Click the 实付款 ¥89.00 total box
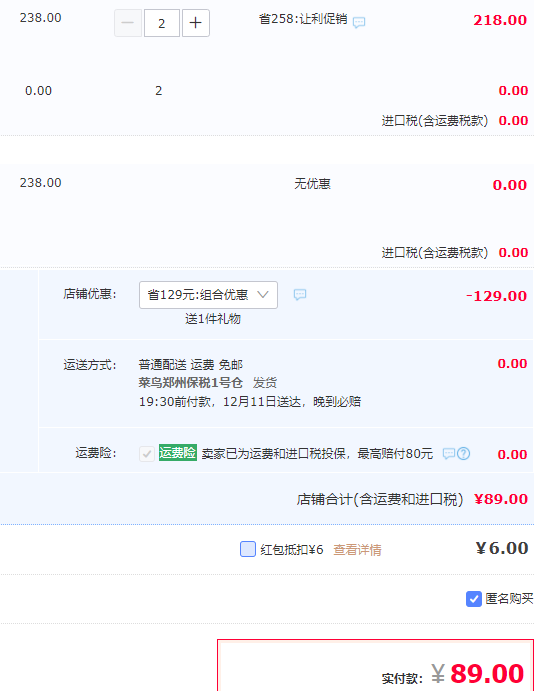Screen dimensions: 541x691 [375, 665]
